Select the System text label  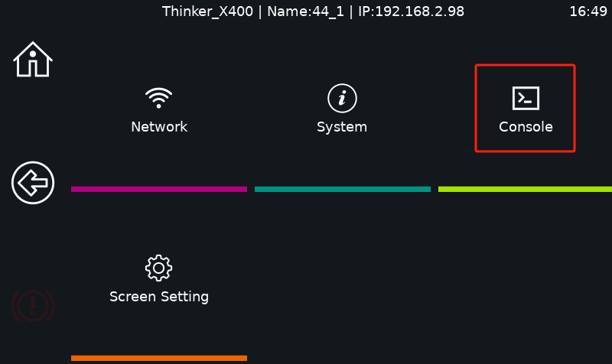click(x=342, y=127)
